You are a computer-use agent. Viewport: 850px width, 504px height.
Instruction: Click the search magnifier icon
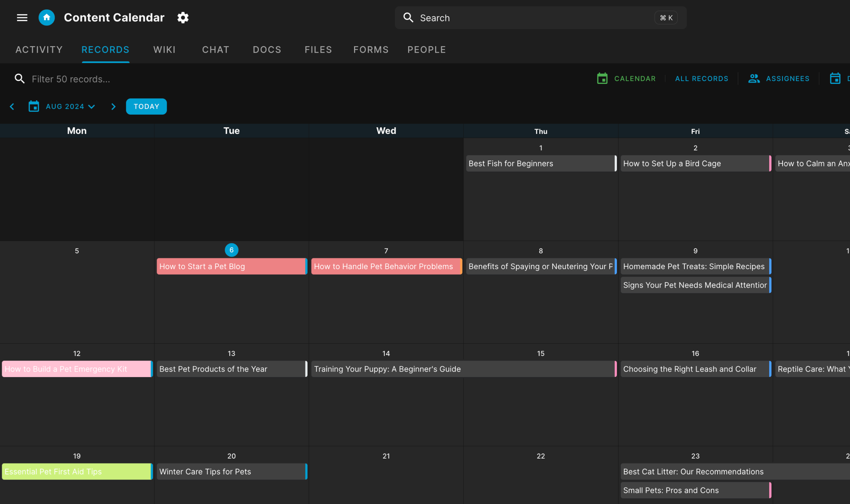pos(408,18)
